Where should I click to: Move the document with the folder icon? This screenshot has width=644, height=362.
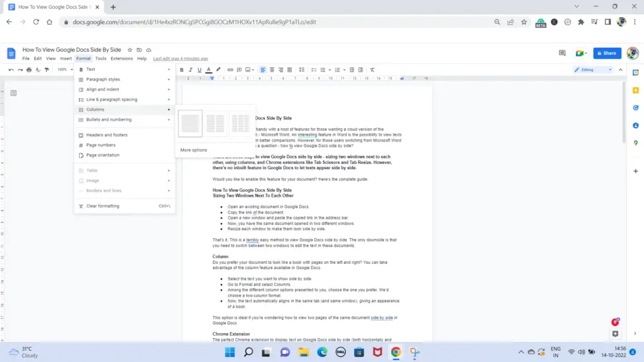139,50
